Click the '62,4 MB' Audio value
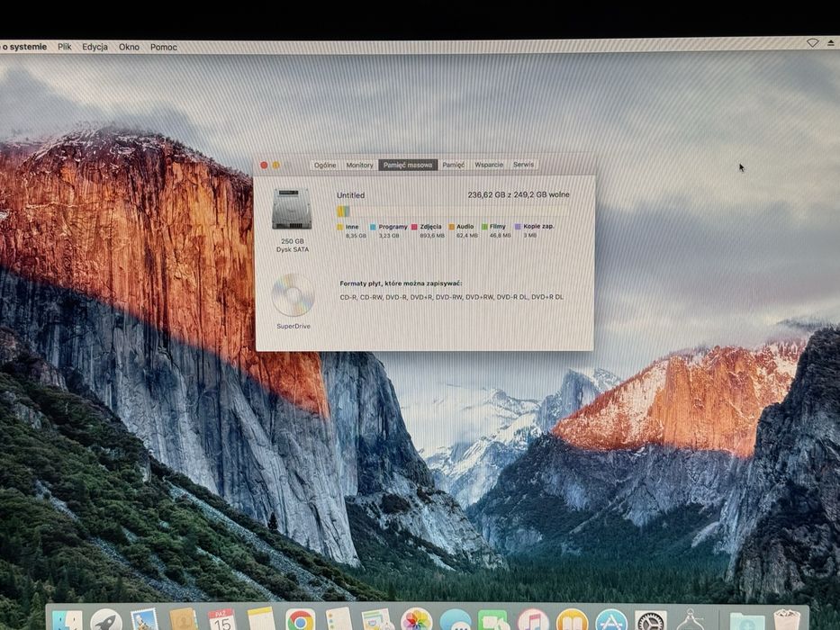Image resolution: width=840 pixels, height=630 pixels. [x=467, y=235]
